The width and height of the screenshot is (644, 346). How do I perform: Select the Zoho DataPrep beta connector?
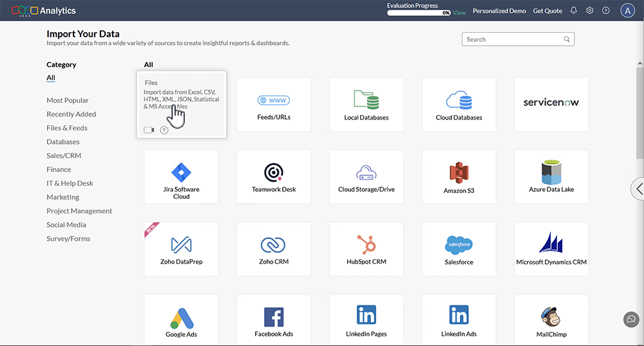(x=181, y=249)
